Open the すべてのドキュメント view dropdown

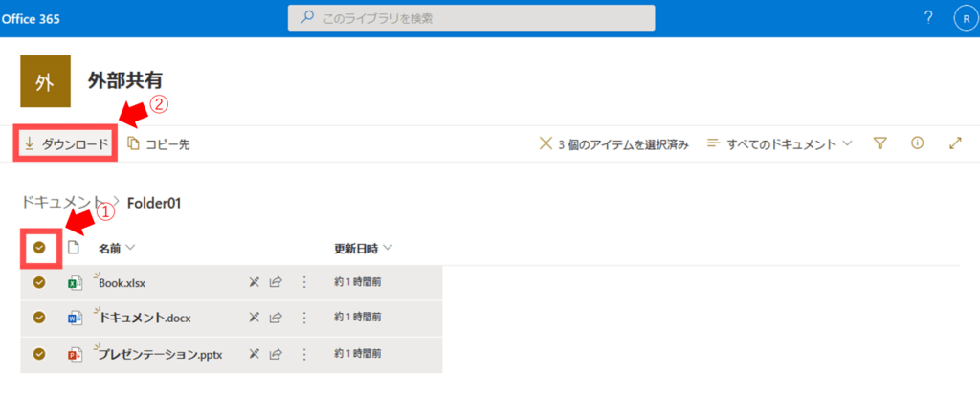[x=780, y=144]
